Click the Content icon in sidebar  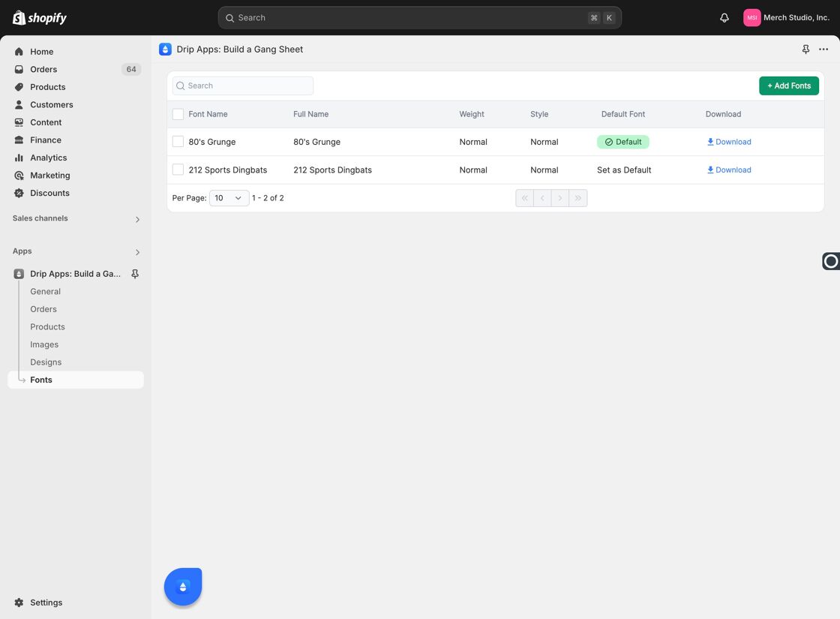[19, 122]
